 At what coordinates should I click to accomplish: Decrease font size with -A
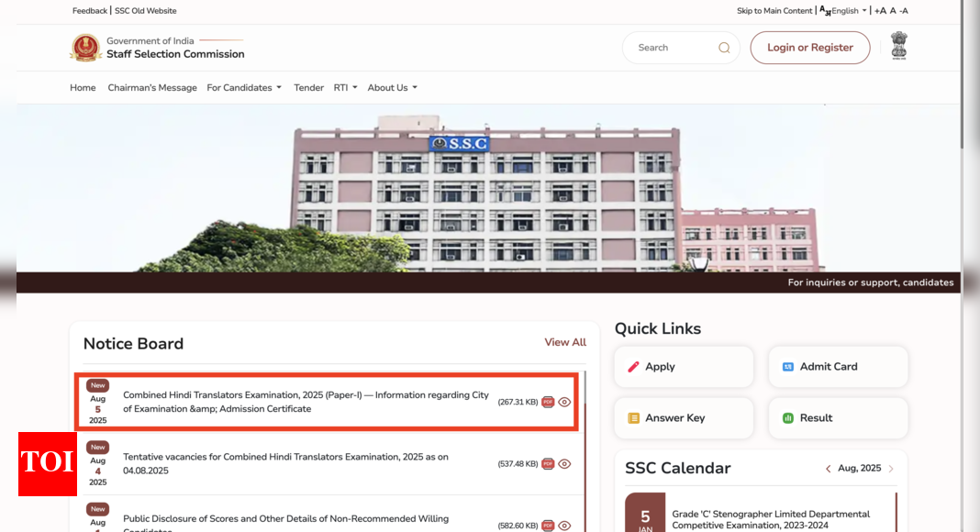pyautogui.click(x=904, y=11)
